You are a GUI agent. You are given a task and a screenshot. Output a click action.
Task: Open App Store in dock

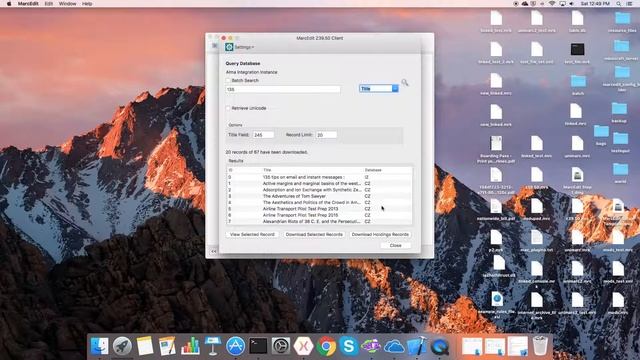coord(236,346)
